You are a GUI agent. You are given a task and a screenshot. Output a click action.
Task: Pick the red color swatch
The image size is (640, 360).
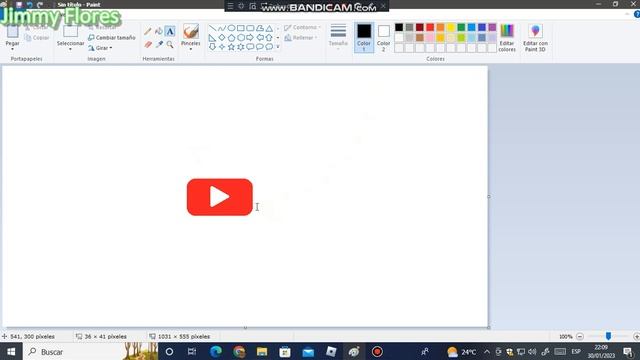(x=430, y=27)
